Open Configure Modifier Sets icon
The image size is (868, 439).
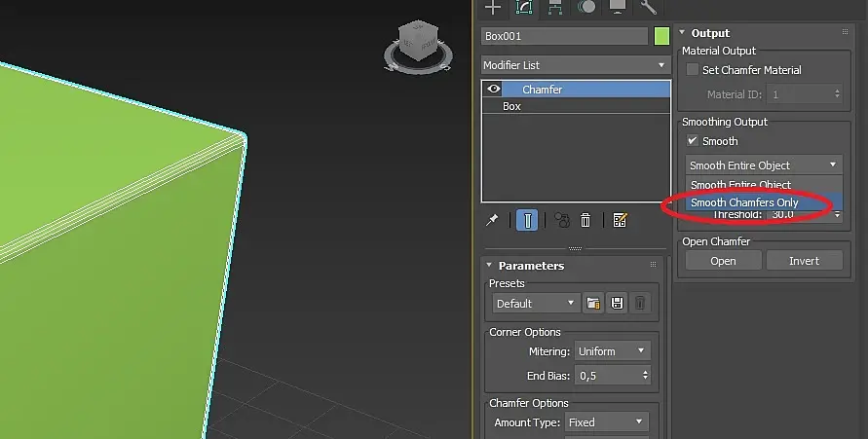click(620, 220)
